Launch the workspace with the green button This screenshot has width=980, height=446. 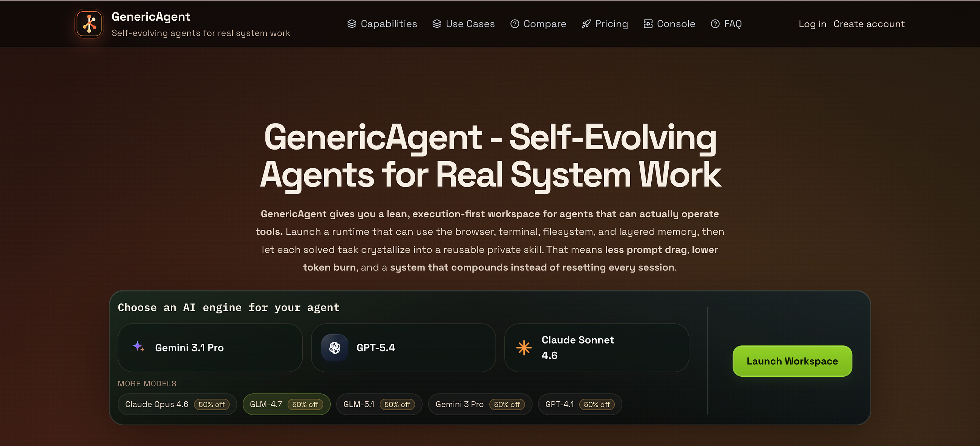(792, 361)
